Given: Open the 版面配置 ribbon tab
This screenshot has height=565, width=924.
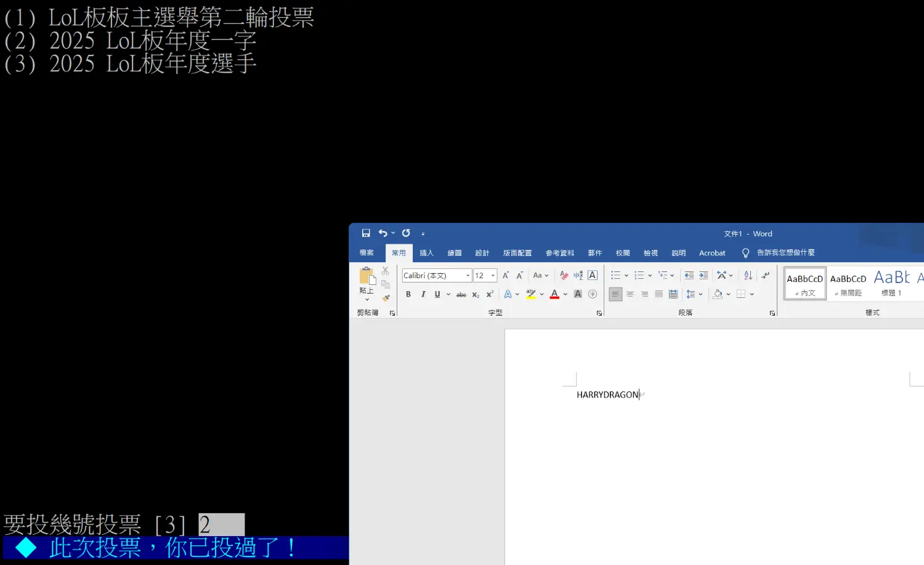Looking at the screenshot, I should 517,253.
